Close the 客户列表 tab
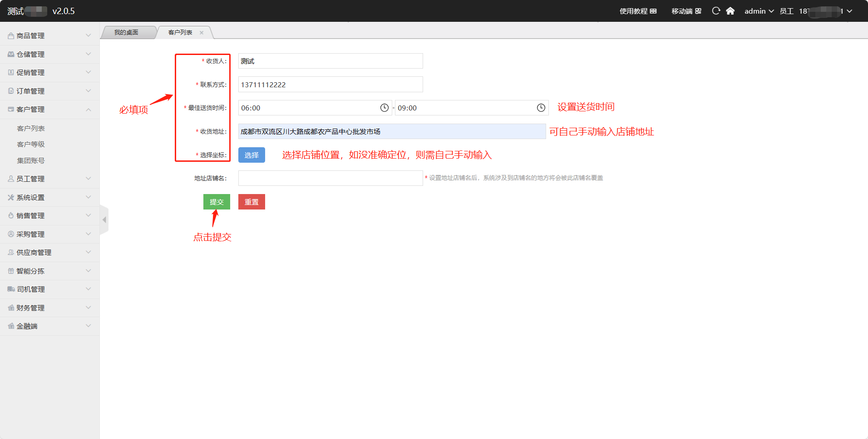The height and width of the screenshot is (439, 868). click(202, 33)
